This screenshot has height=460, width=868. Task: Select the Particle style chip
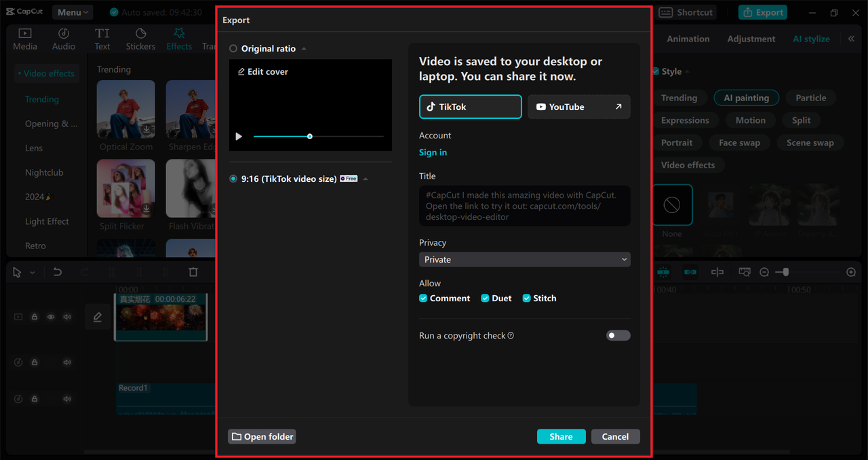point(811,98)
